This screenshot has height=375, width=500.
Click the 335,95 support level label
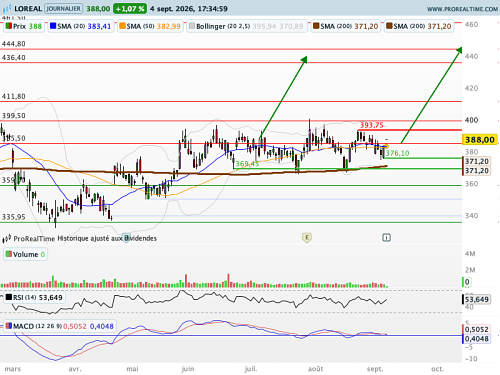click(x=13, y=217)
